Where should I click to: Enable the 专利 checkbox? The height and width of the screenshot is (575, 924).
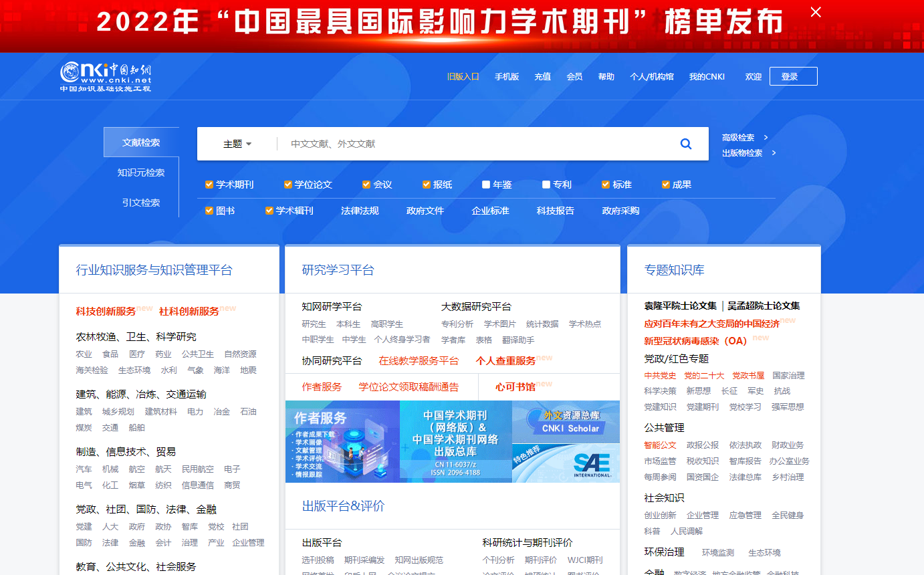coord(546,185)
